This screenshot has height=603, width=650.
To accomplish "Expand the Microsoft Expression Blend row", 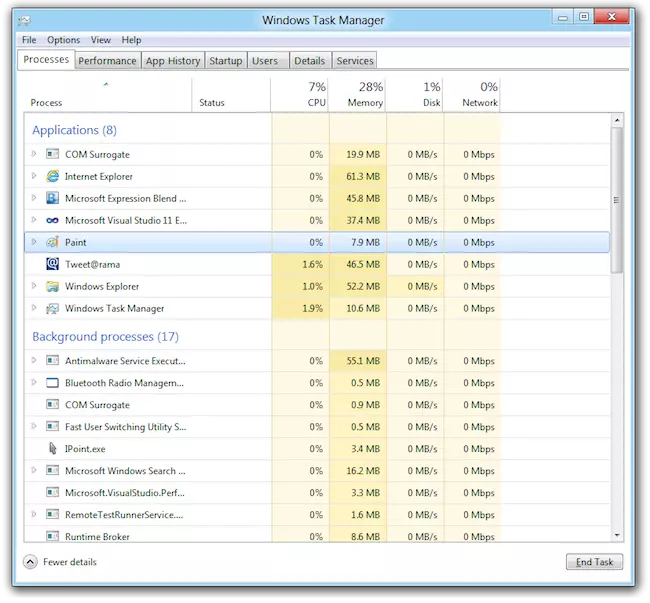I will click(x=34, y=198).
